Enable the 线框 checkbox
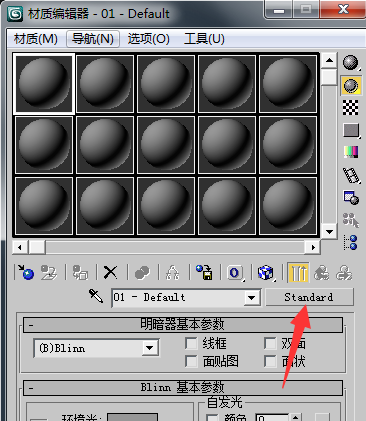The height and width of the screenshot is (421, 366). click(x=191, y=343)
